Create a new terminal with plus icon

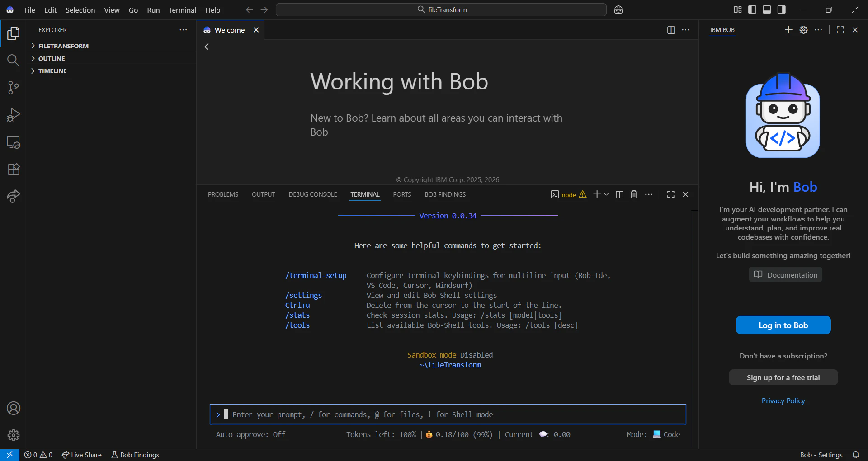click(x=597, y=194)
